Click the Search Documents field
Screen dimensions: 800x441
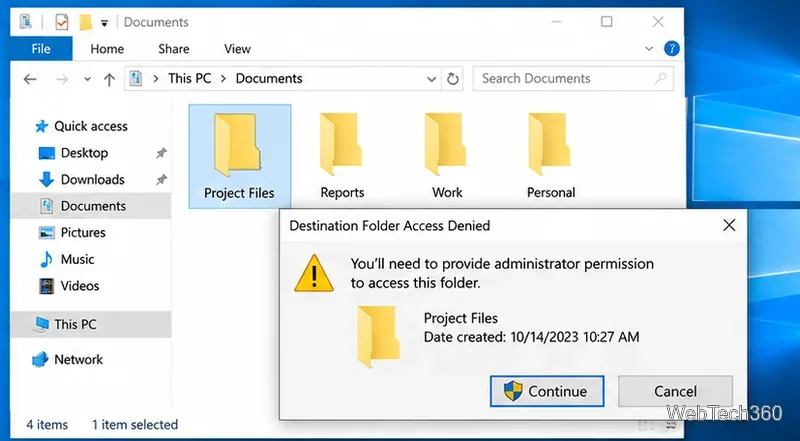click(573, 79)
